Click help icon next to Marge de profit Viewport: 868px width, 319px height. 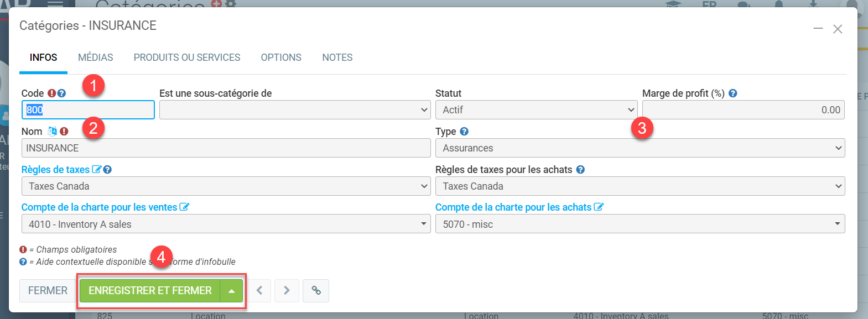coord(732,93)
